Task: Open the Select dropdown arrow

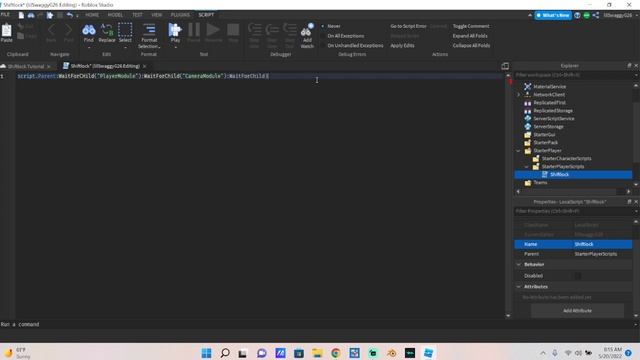Action: [125, 47]
